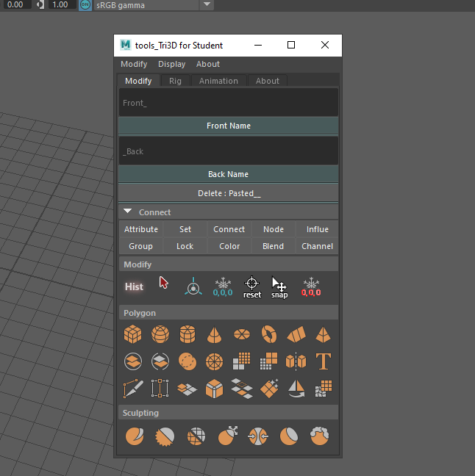Screen dimensions: 475x476
Task: Click the Channel button
Action: (x=317, y=246)
